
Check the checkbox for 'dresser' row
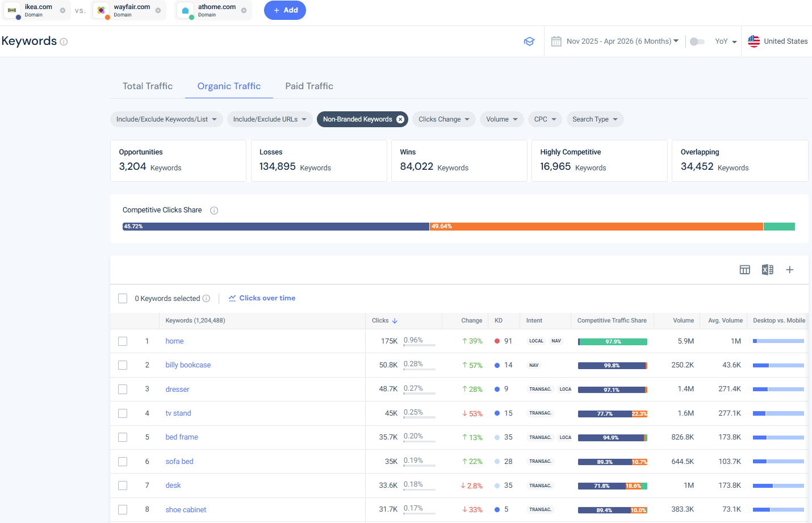coord(123,390)
